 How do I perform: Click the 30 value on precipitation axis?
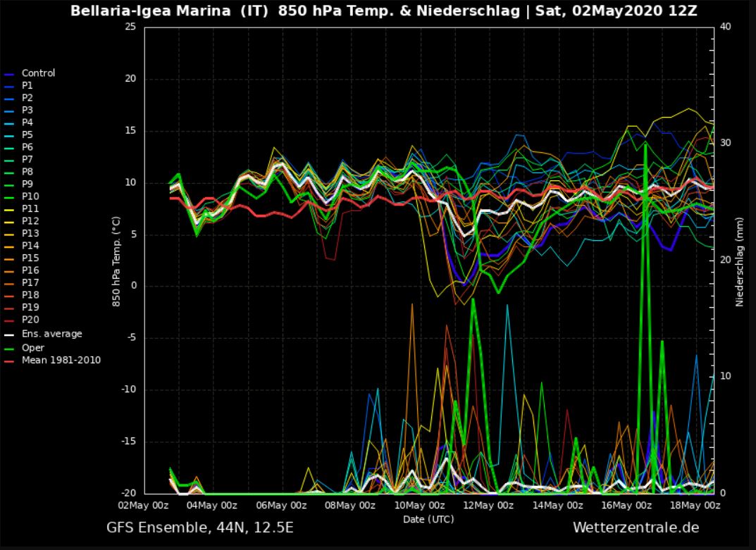click(x=726, y=143)
